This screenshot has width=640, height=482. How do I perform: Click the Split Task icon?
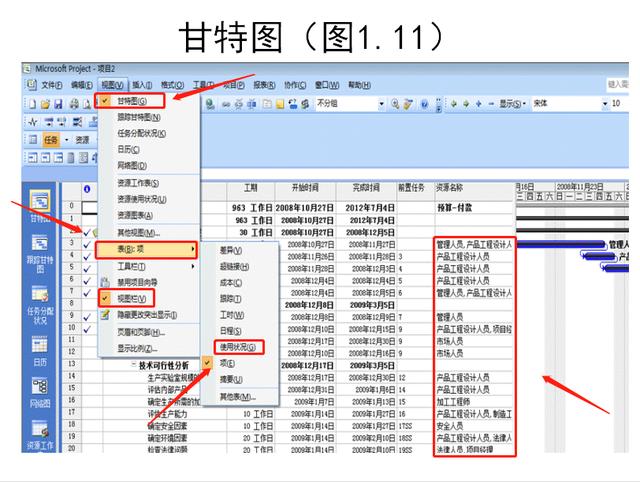click(252, 104)
